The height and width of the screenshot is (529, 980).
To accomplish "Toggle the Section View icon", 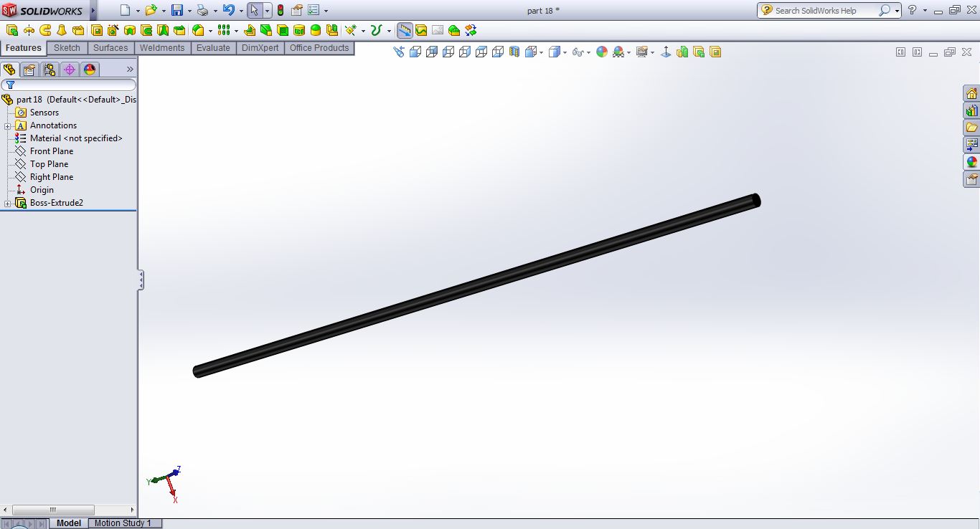I will pyautogui.click(x=514, y=52).
